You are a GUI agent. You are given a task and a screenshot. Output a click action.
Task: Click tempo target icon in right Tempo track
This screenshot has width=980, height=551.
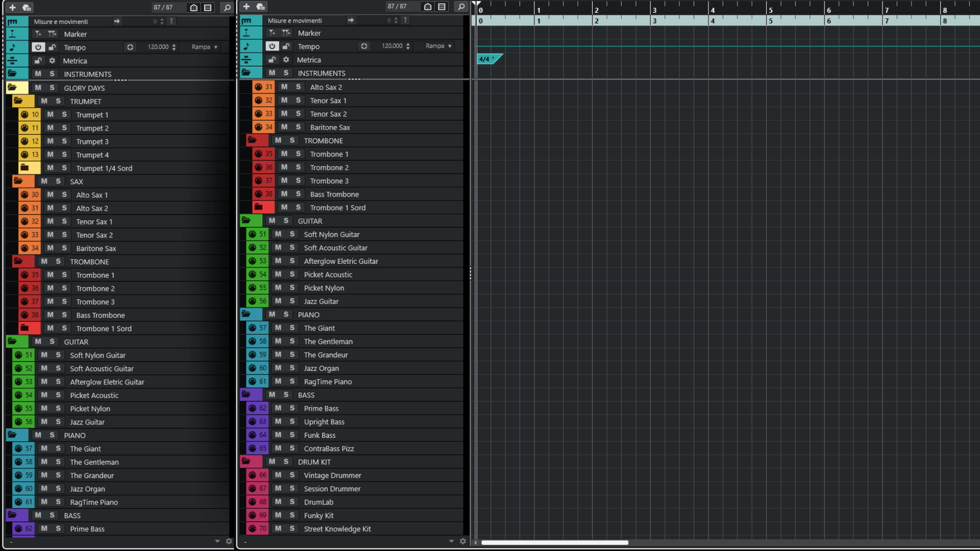(364, 46)
